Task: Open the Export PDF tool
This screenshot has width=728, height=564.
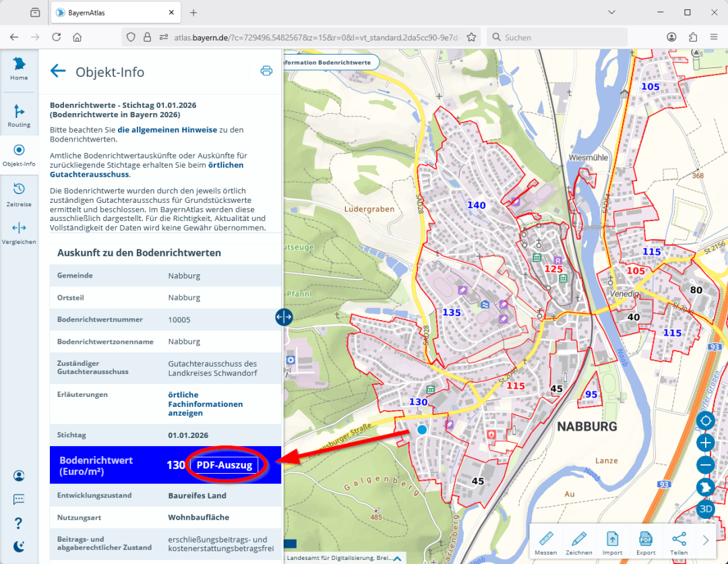Action: (x=646, y=542)
